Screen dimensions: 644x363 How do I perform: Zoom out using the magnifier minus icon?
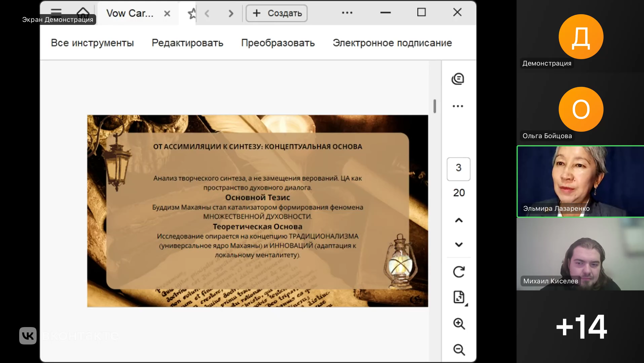[x=459, y=350]
